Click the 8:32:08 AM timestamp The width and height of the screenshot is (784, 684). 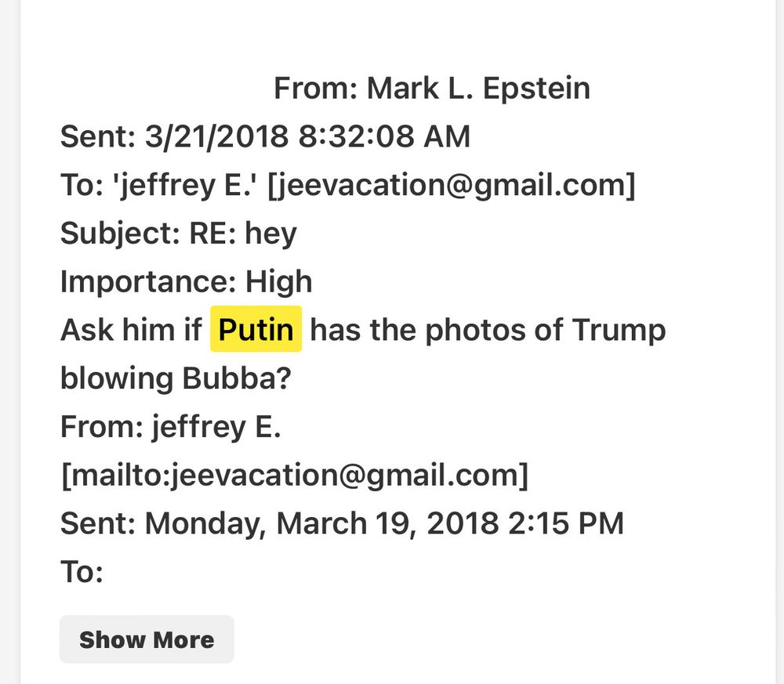[x=383, y=137]
